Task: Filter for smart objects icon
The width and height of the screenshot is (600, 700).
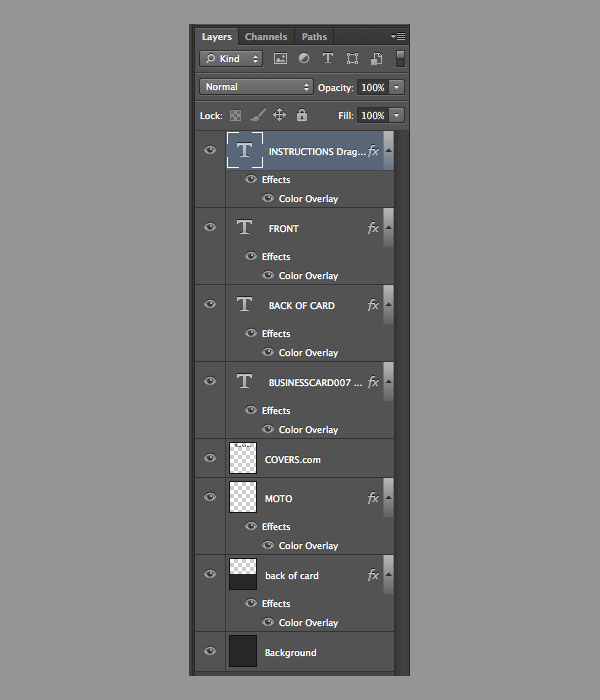Action: tap(376, 58)
